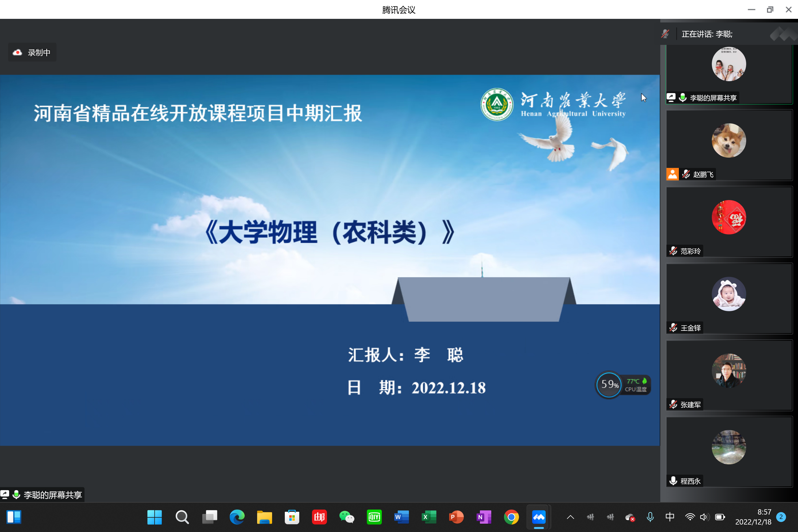Click battery tray icon

(x=720, y=517)
